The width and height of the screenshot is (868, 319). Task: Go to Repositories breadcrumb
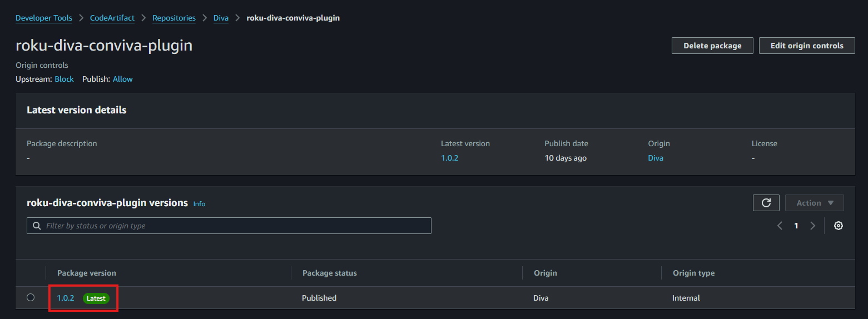coord(174,18)
